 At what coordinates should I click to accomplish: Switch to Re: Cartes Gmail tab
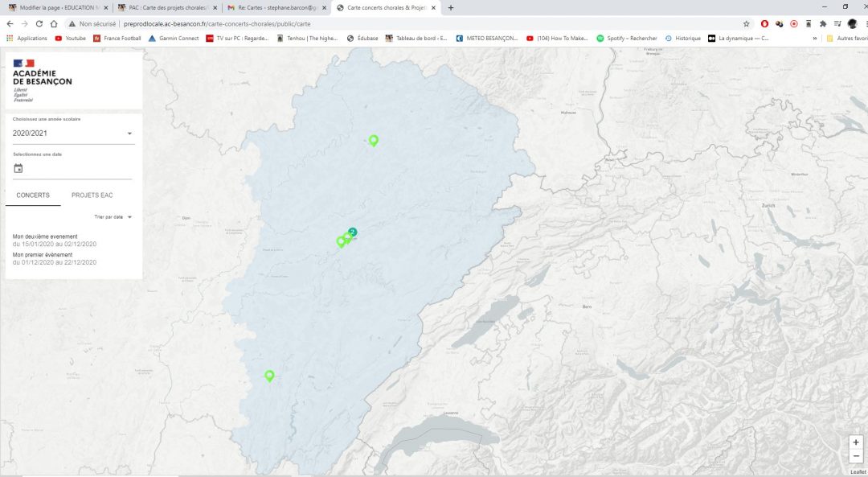pos(276,8)
